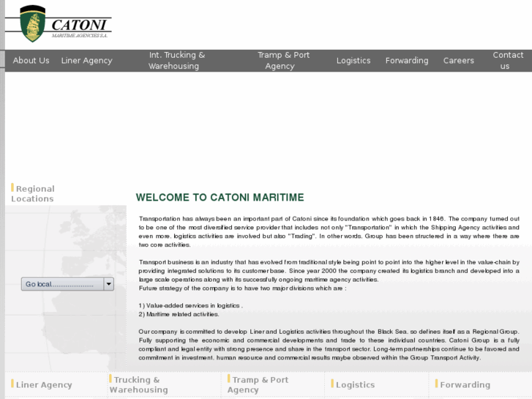Click the paragraph starting 'Our company is committed'

click(329, 345)
